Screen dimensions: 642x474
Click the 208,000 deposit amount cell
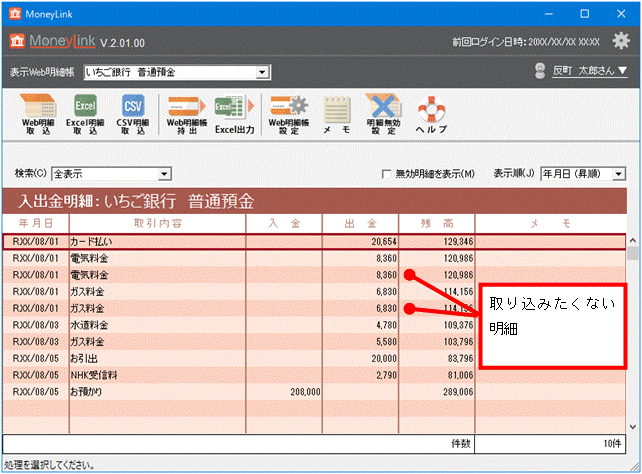pos(284,392)
